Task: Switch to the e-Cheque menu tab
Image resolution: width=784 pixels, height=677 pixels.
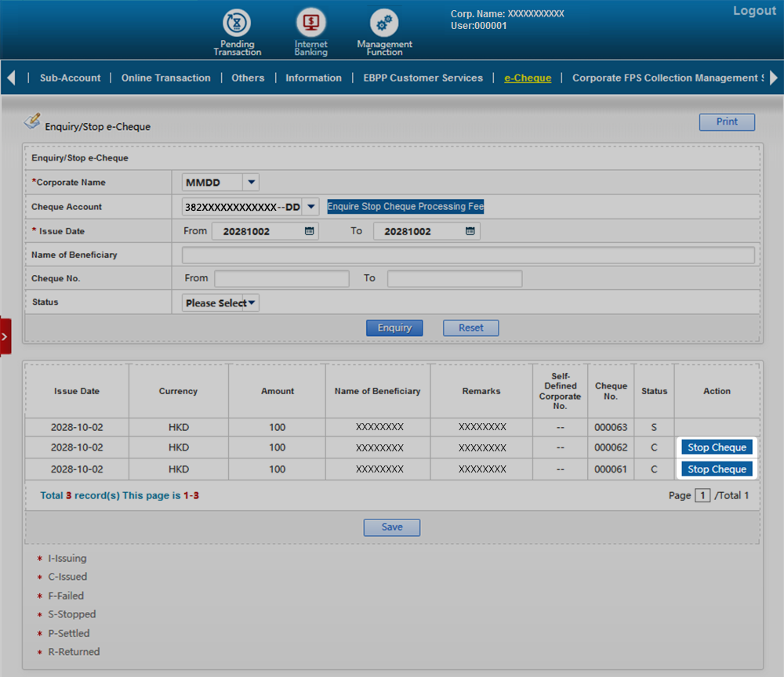Action: point(527,78)
